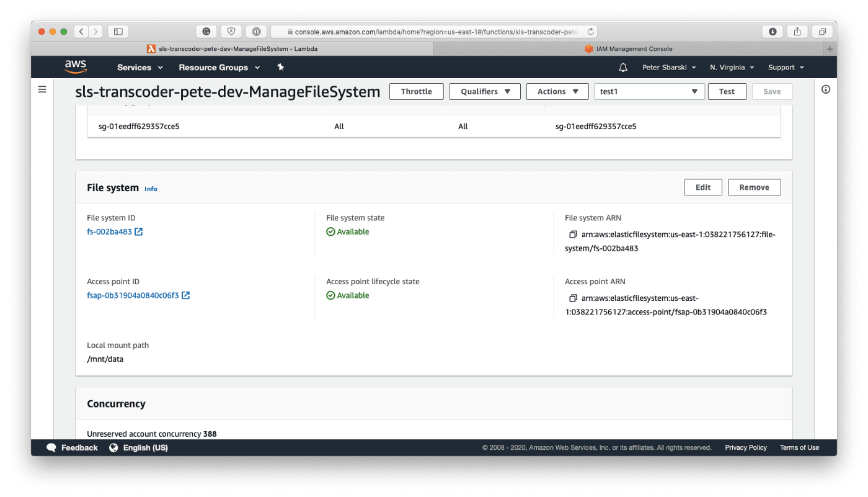868x497 pixels.
Task: Open the N. Virginia region selector
Action: [x=732, y=67]
